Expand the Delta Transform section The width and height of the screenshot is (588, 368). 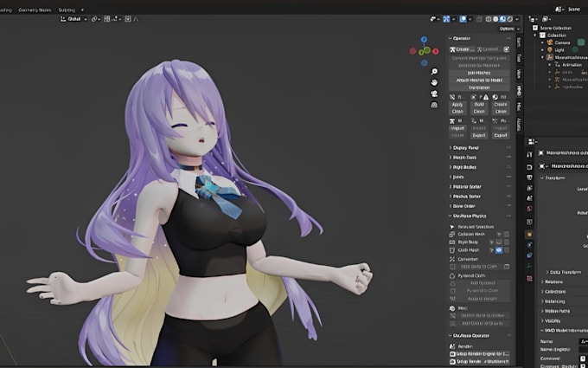click(566, 272)
